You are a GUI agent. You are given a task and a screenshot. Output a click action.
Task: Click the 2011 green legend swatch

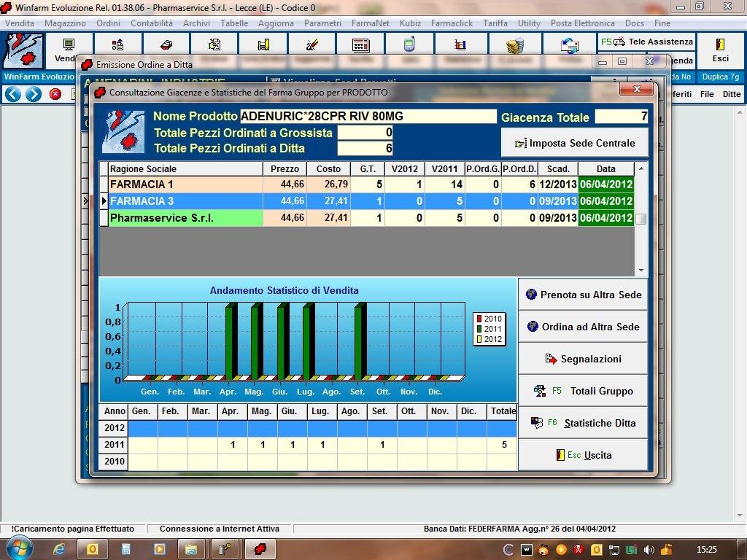(479, 330)
